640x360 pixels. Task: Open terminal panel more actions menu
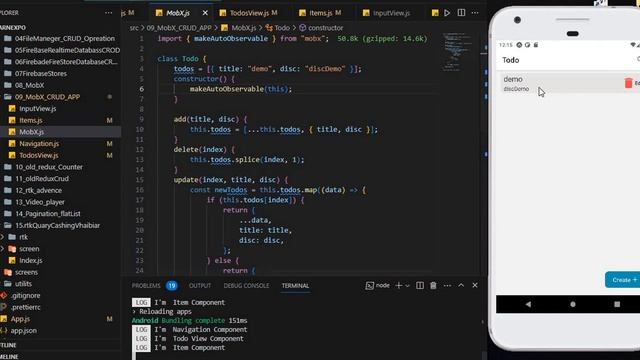pyautogui.click(x=447, y=286)
